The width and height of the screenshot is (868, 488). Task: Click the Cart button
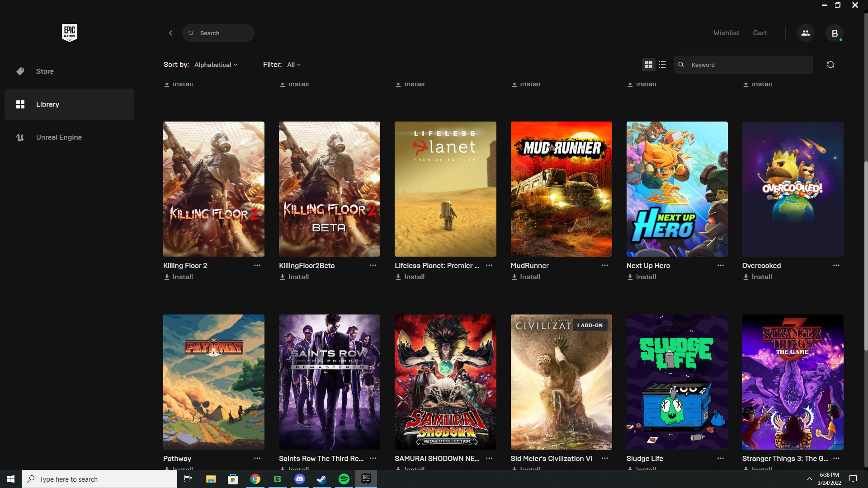[x=759, y=33]
